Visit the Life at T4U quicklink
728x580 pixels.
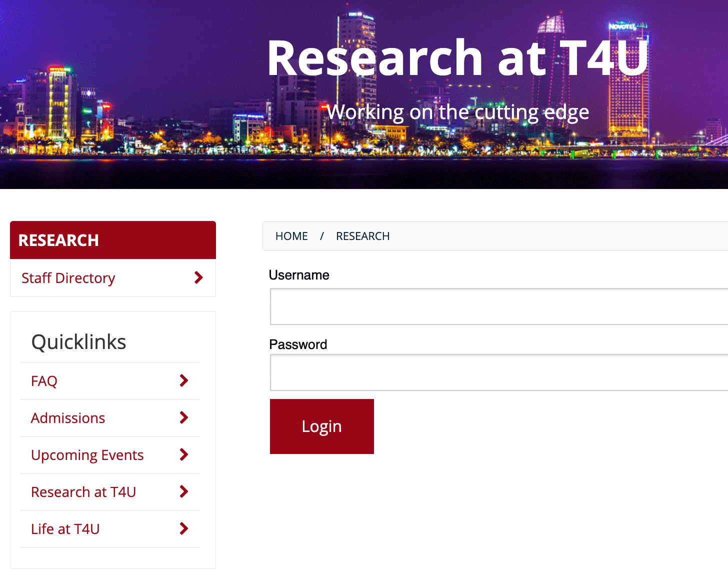click(x=65, y=529)
